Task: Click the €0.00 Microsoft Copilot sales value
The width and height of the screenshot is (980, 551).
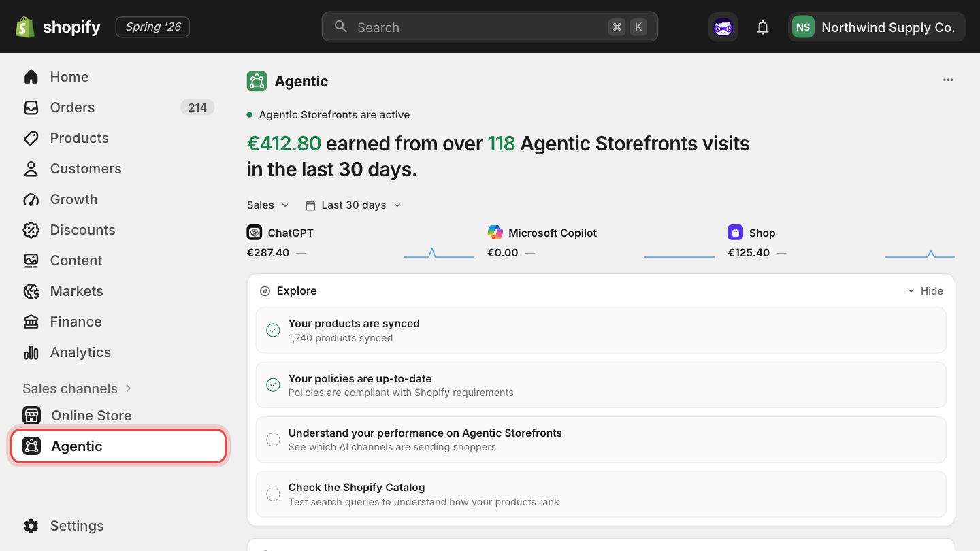Action: pos(503,252)
